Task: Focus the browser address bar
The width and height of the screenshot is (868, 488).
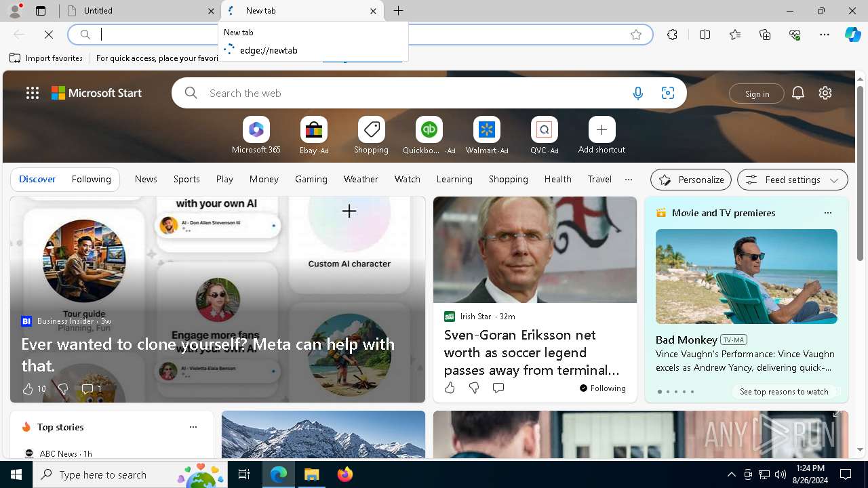Action: (359, 35)
